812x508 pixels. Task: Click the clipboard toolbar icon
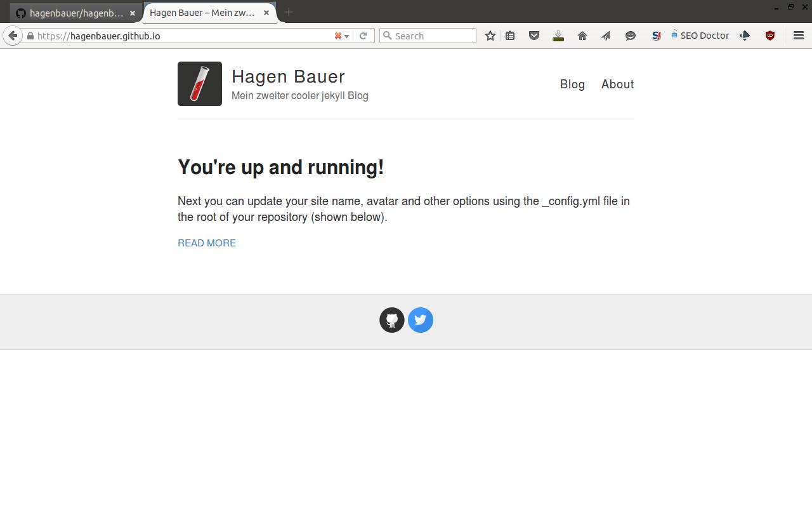tap(510, 36)
